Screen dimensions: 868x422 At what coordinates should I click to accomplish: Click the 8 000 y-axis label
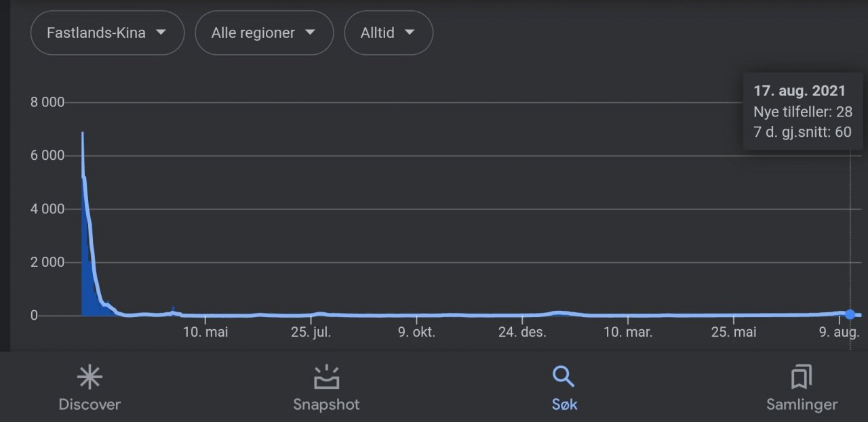tap(47, 103)
